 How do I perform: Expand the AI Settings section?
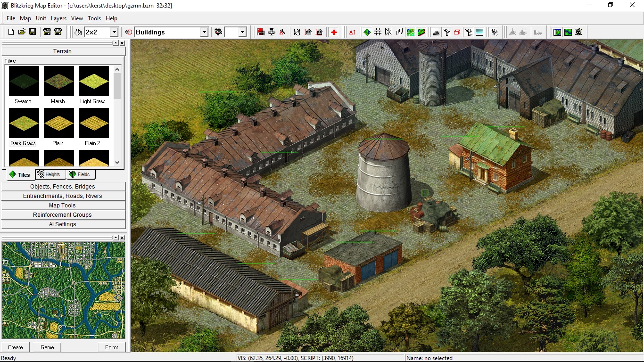63,224
